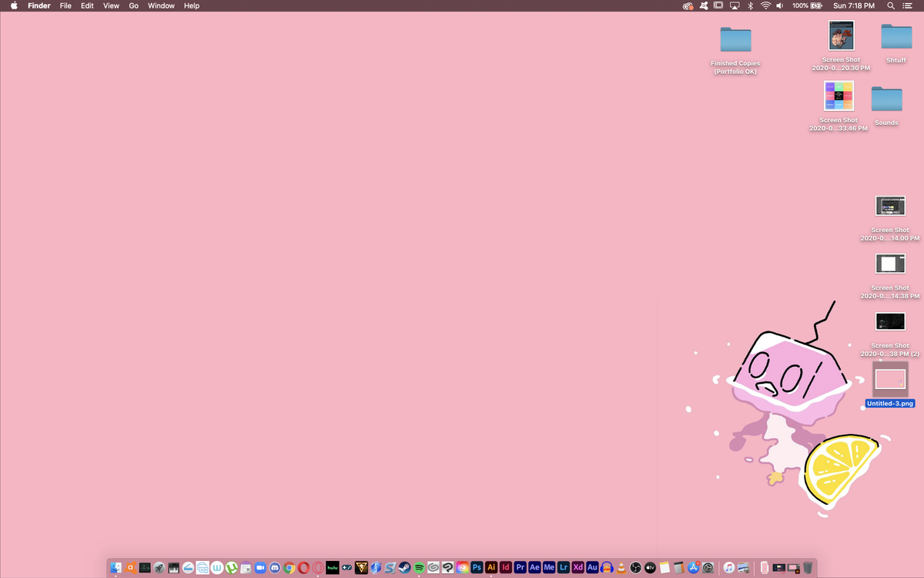
Task: Open VLC media player from the dock
Action: [621, 568]
